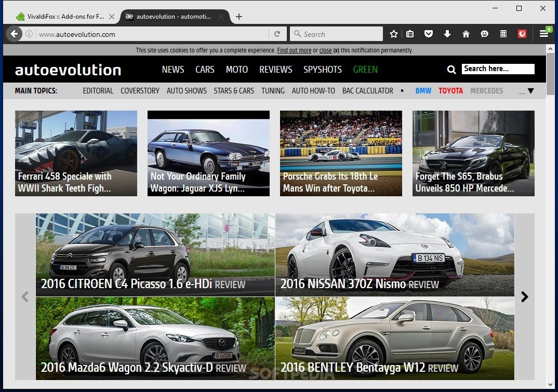Open the AUTO SHOWS topic
Viewport: 558px width, 392px height.
(x=187, y=91)
